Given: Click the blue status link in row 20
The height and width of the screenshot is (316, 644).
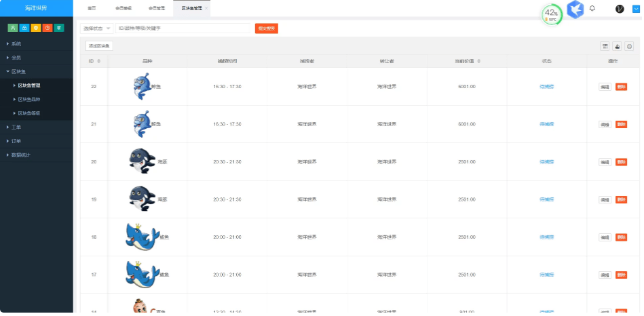Looking at the screenshot, I should click(x=547, y=161).
